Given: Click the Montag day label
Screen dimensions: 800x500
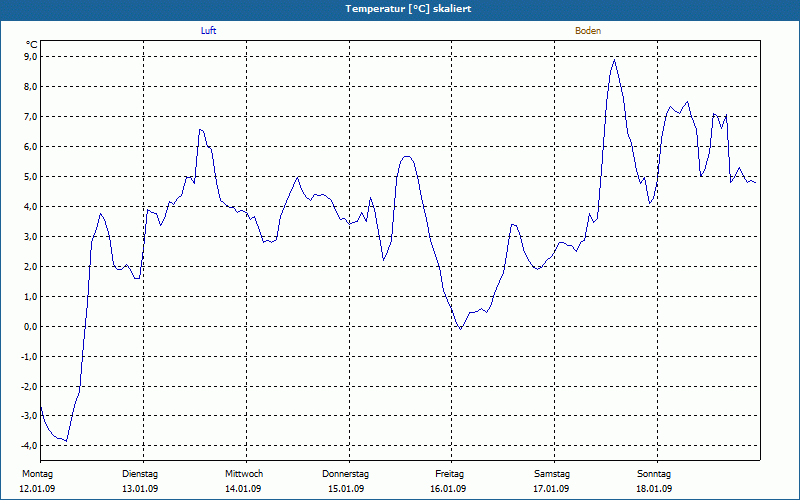Looking at the screenshot, I should click(37, 474).
